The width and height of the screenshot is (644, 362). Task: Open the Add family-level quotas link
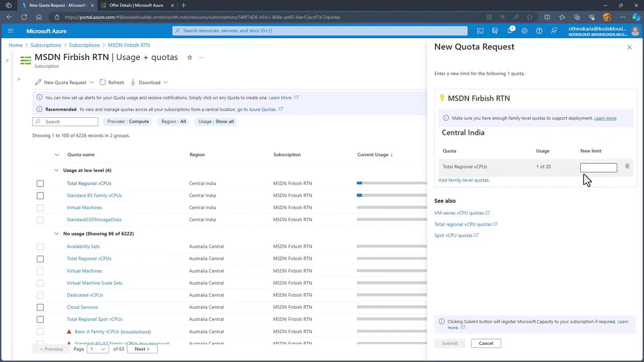(463, 180)
